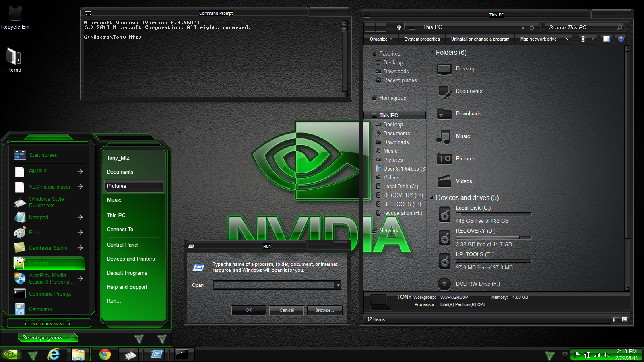This screenshot has height=362, width=644.
Task: Open Help and Support in start menu
Action: coord(127,287)
